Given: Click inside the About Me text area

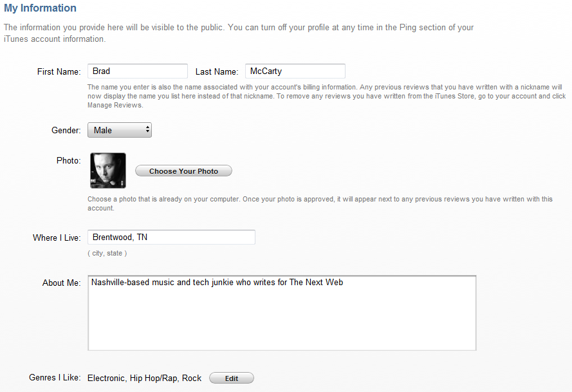Looking at the screenshot, I should coord(282,313).
